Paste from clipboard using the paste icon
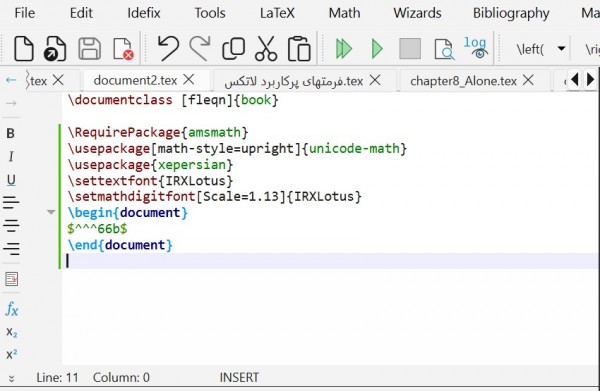The image size is (600, 391). (x=299, y=49)
